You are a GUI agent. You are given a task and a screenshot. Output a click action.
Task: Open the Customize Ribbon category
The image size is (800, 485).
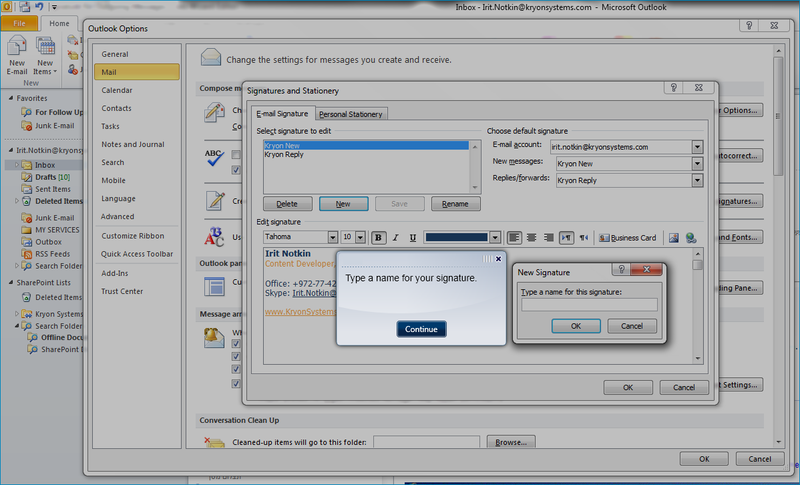pos(136,236)
